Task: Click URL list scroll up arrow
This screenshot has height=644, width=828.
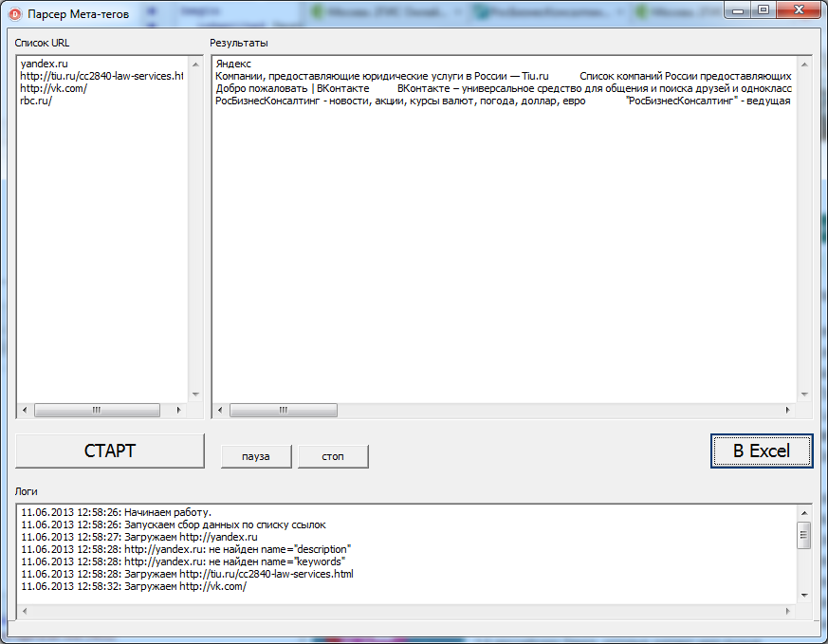Action: click(x=195, y=64)
